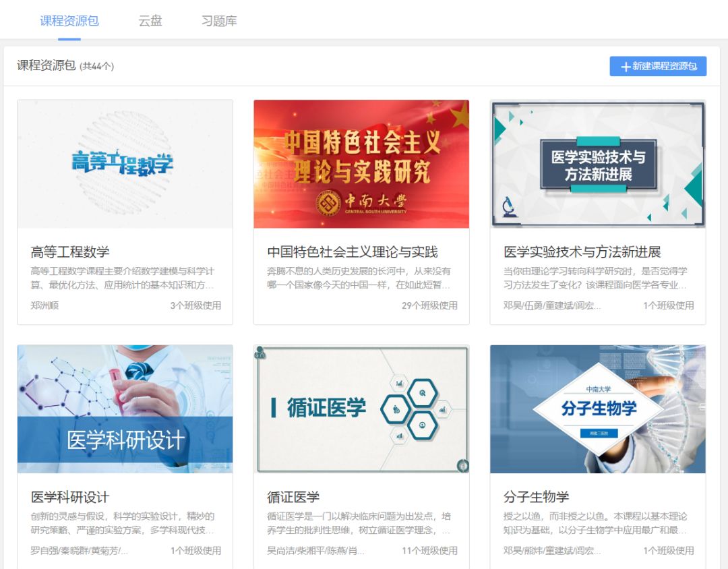Click the 循证医学 title below the cover
728x569 pixels.
293,498
